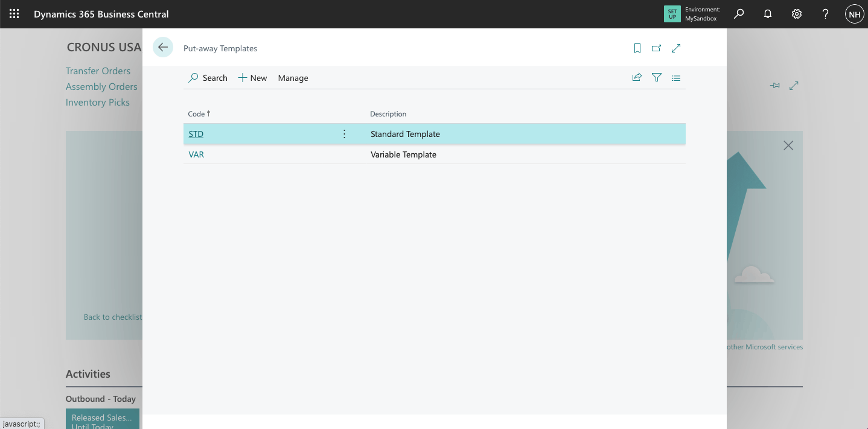Click the Description column header
This screenshot has width=868, height=429.
[x=388, y=113]
